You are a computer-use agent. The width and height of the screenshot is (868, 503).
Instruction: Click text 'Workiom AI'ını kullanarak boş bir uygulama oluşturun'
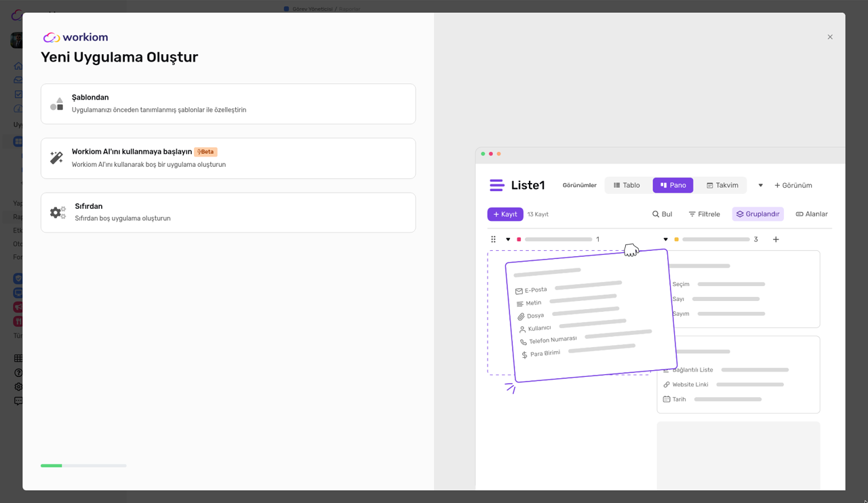point(149,165)
